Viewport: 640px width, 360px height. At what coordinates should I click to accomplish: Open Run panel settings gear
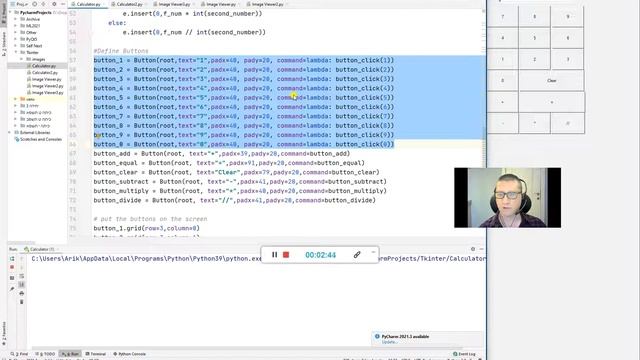click(x=473, y=249)
